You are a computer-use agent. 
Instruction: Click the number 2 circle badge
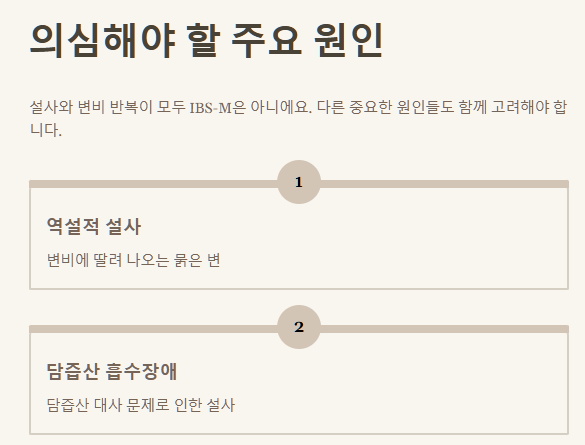click(299, 327)
